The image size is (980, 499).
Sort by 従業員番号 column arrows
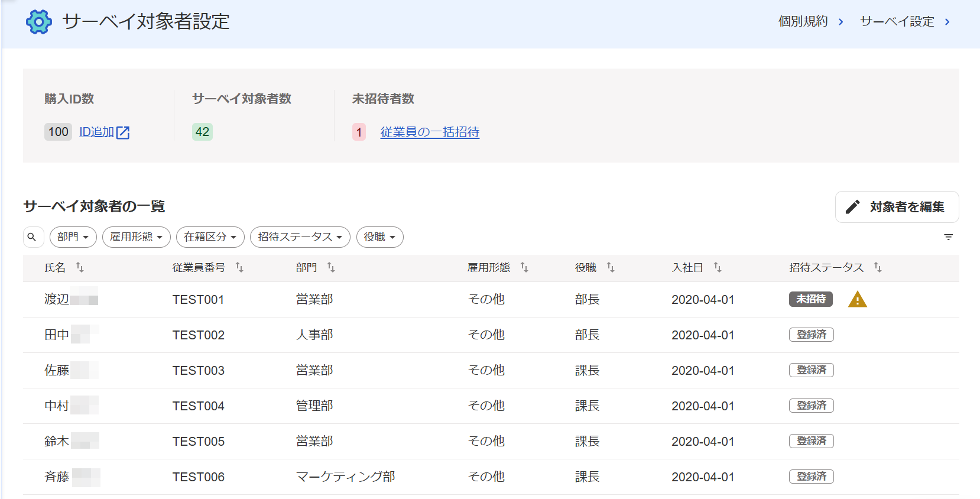[x=239, y=268]
